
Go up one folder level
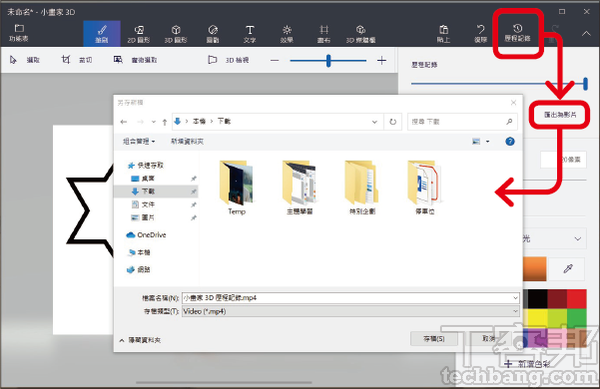click(165, 122)
